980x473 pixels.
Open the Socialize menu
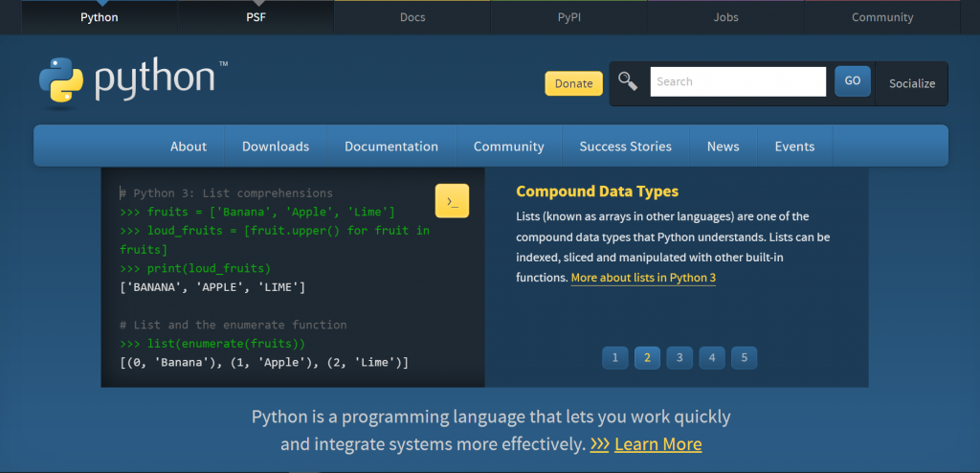click(x=912, y=83)
